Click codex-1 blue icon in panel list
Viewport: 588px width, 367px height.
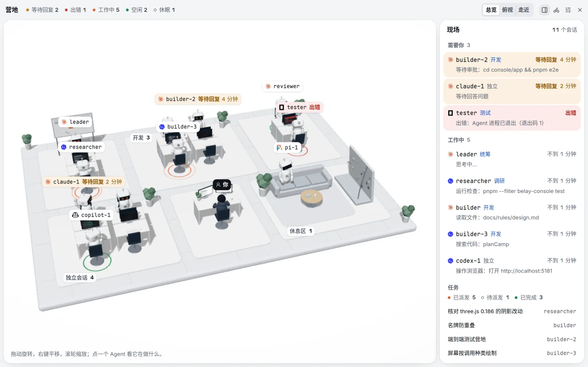450,261
